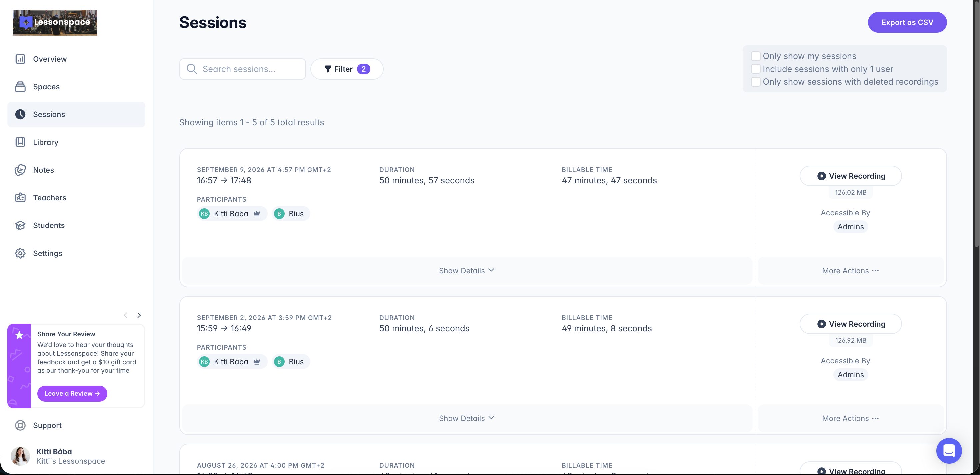
Task: Click Kitti Bába profile photo
Action: 20,456
